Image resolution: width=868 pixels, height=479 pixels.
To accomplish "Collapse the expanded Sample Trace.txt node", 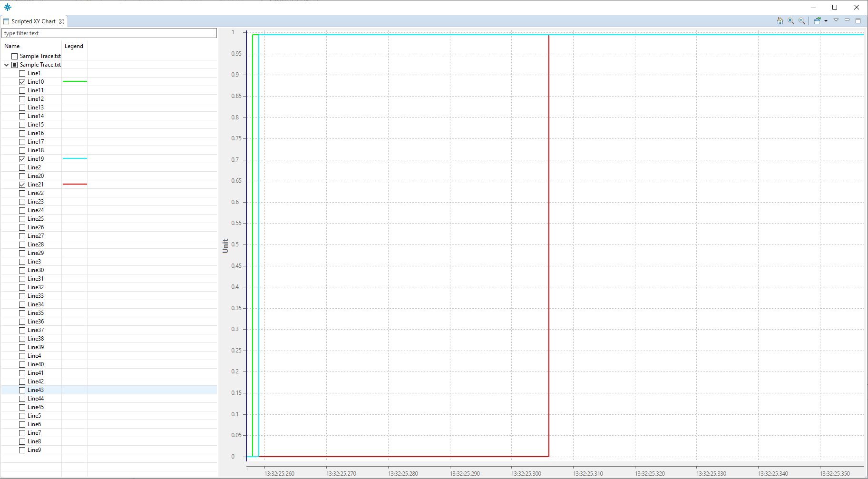I will tap(7, 65).
